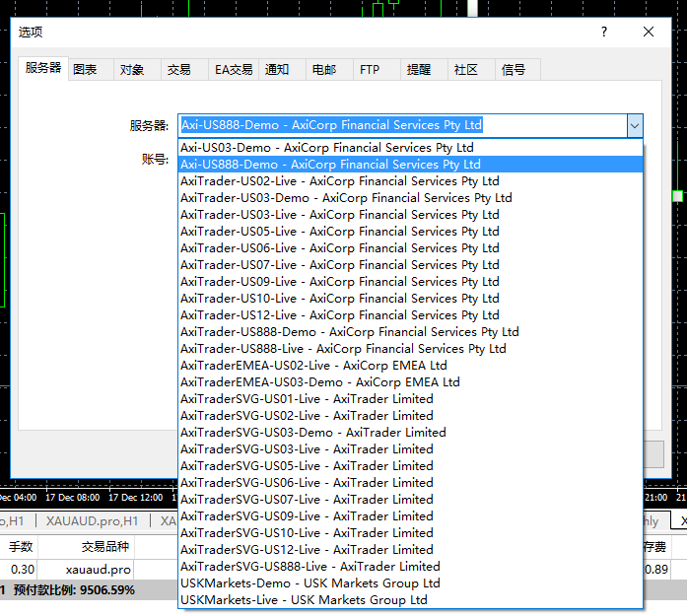The width and height of the screenshot is (687, 616).
Task: Click the help question mark icon
Action: (603, 32)
